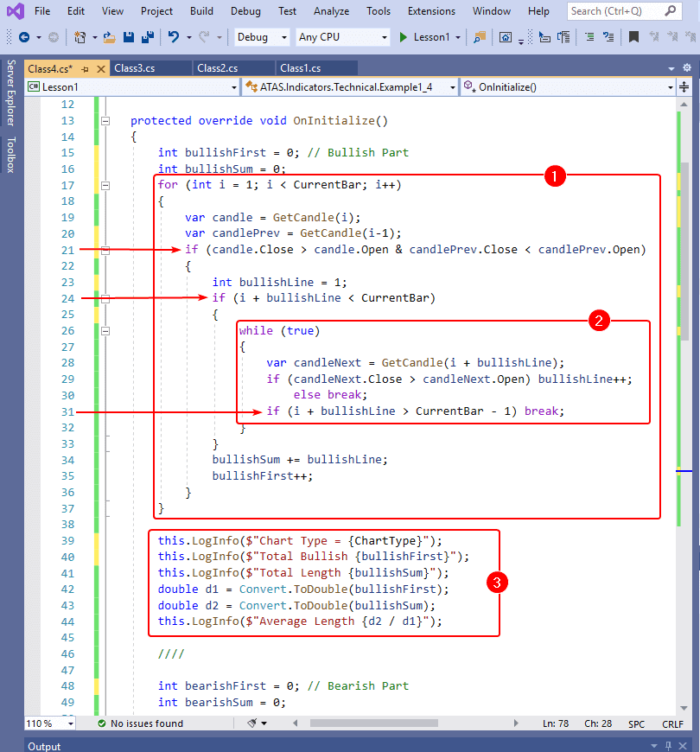
Task: Click the Open File toolbar icon
Action: [107, 38]
